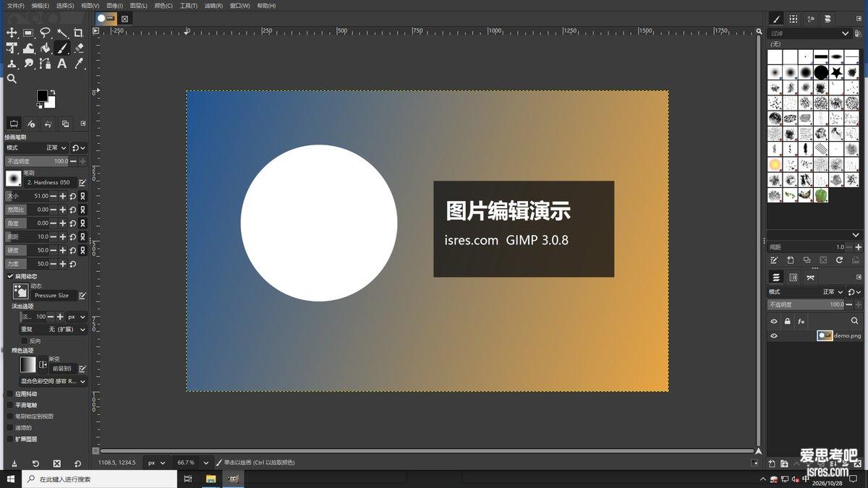
Task: Search layers magnifier icon
Action: coord(855,321)
